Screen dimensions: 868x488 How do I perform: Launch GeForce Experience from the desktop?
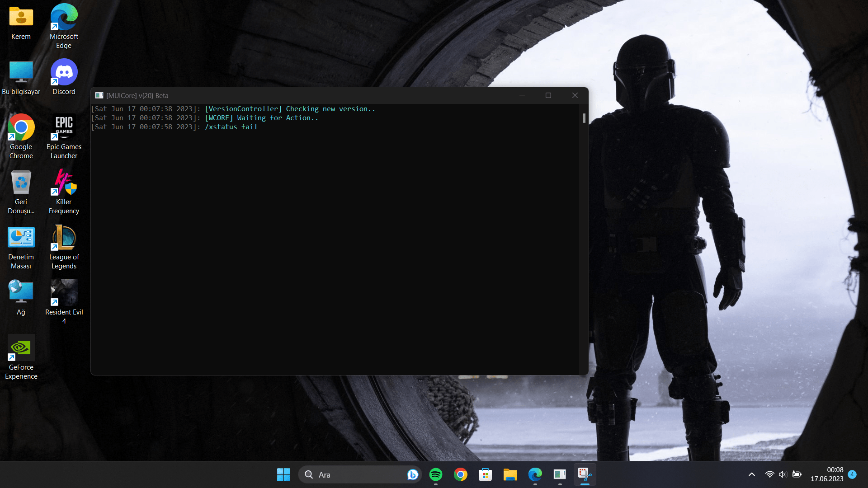click(x=21, y=357)
